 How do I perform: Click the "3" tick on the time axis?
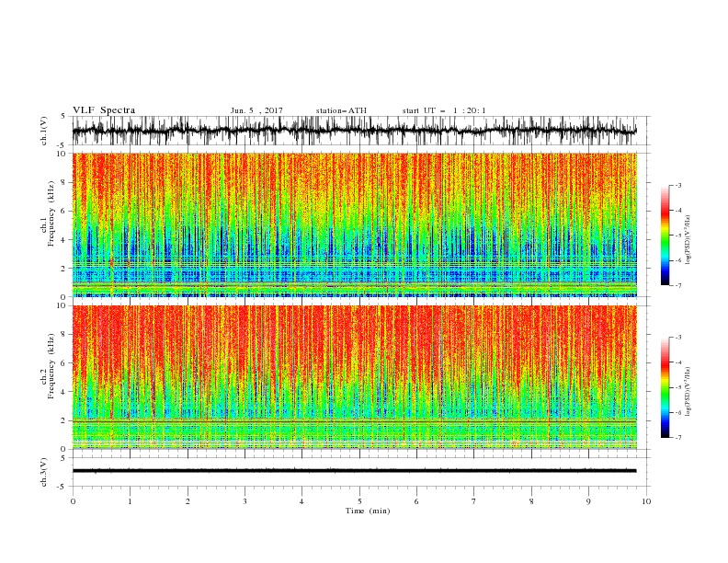tap(245, 501)
